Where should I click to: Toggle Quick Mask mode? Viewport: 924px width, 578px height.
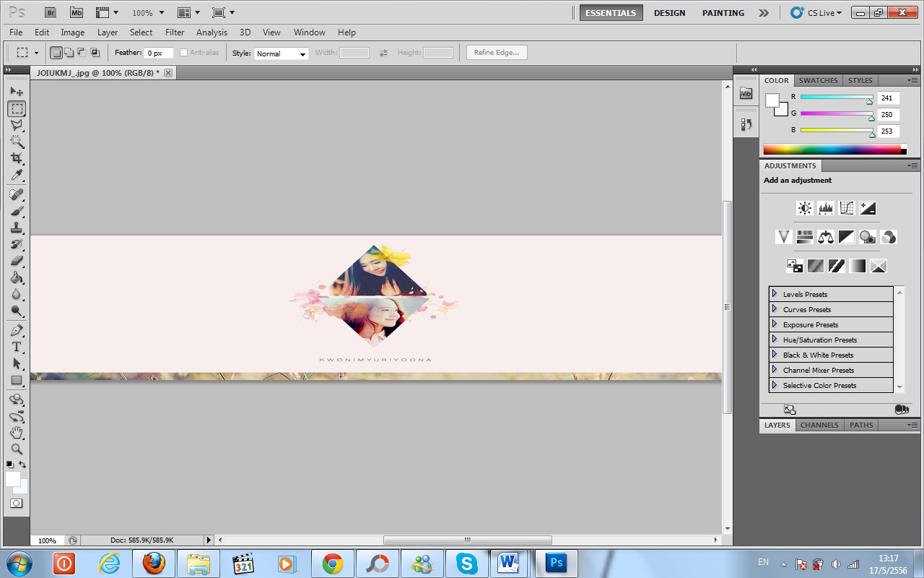click(x=16, y=503)
